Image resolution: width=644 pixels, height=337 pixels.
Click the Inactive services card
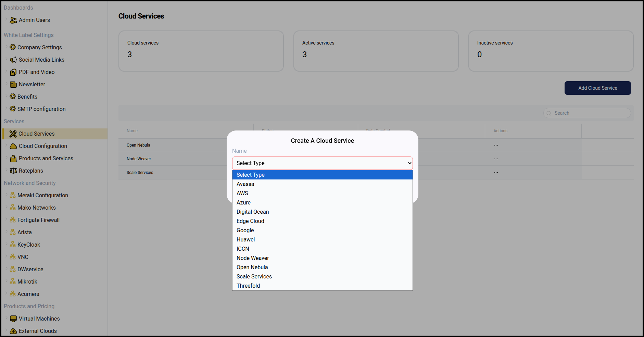click(x=551, y=51)
